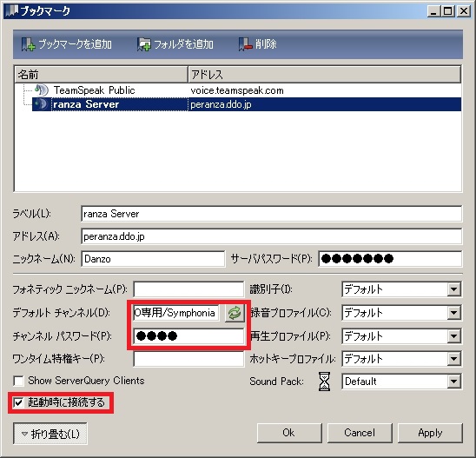Sort bookmarks by the アドレス column header
The image size is (476, 458).
tap(325, 75)
